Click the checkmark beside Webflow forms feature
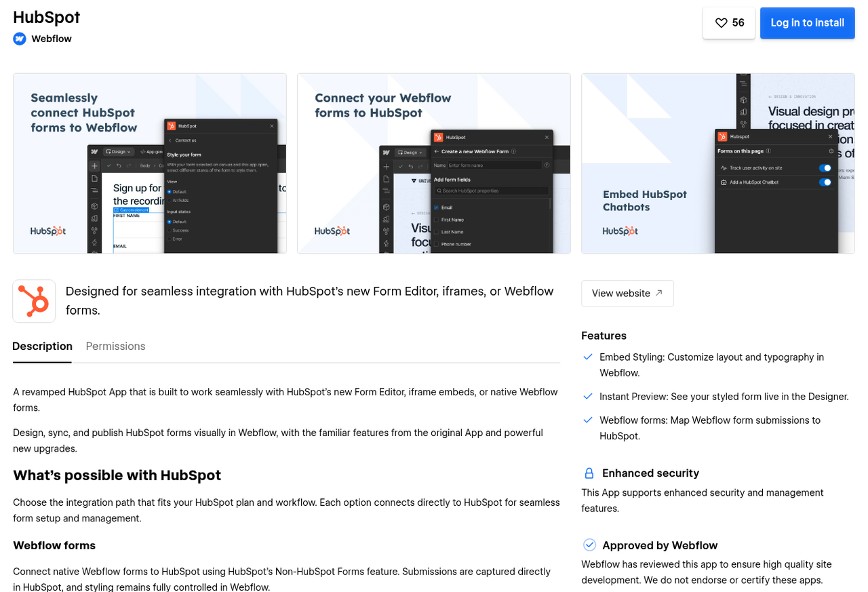 588,420
